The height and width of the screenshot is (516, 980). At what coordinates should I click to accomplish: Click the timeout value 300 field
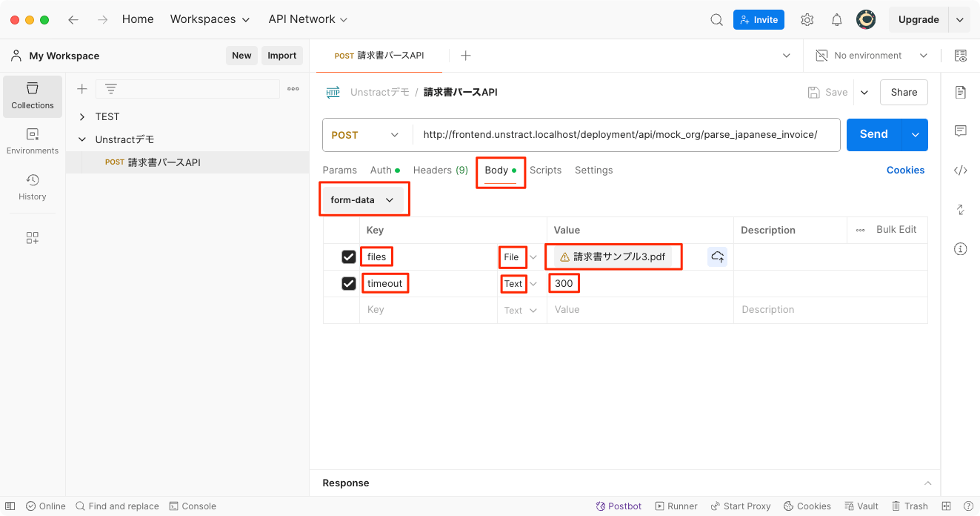tap(640, 284)
